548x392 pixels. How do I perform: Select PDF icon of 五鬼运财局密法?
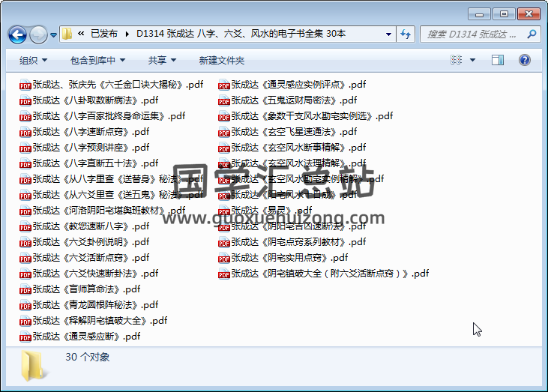[224, 100]
